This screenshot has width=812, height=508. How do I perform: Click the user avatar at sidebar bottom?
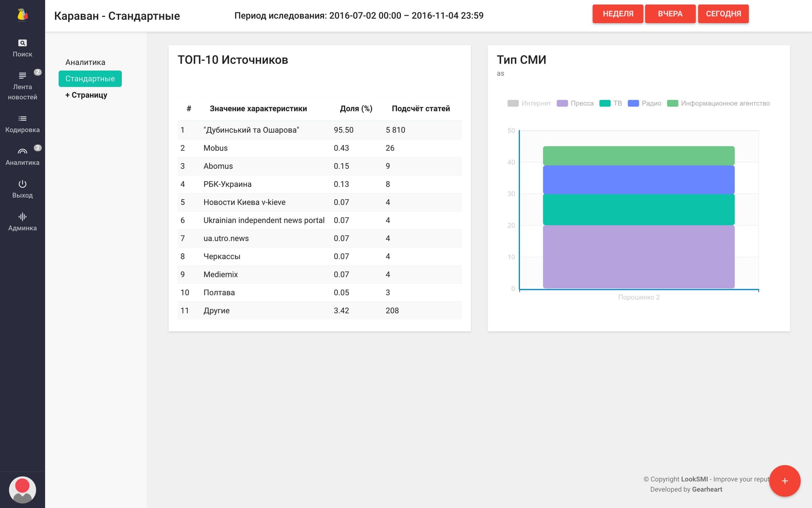click(x=22, y=490)
